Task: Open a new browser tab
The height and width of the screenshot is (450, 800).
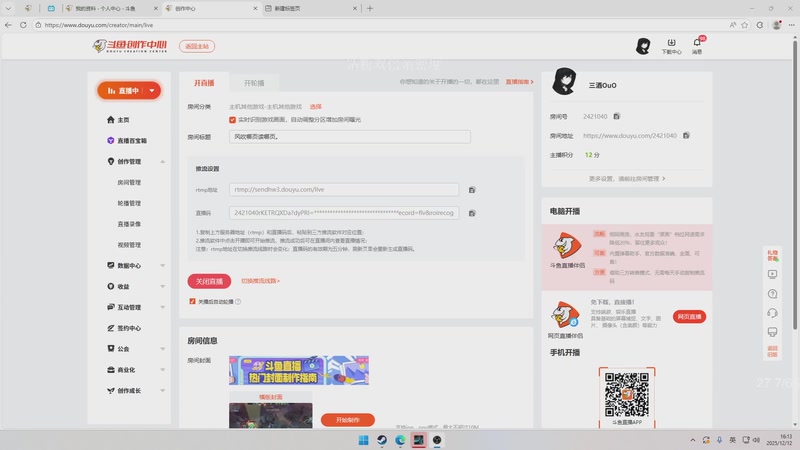Action: coord(370,8)
